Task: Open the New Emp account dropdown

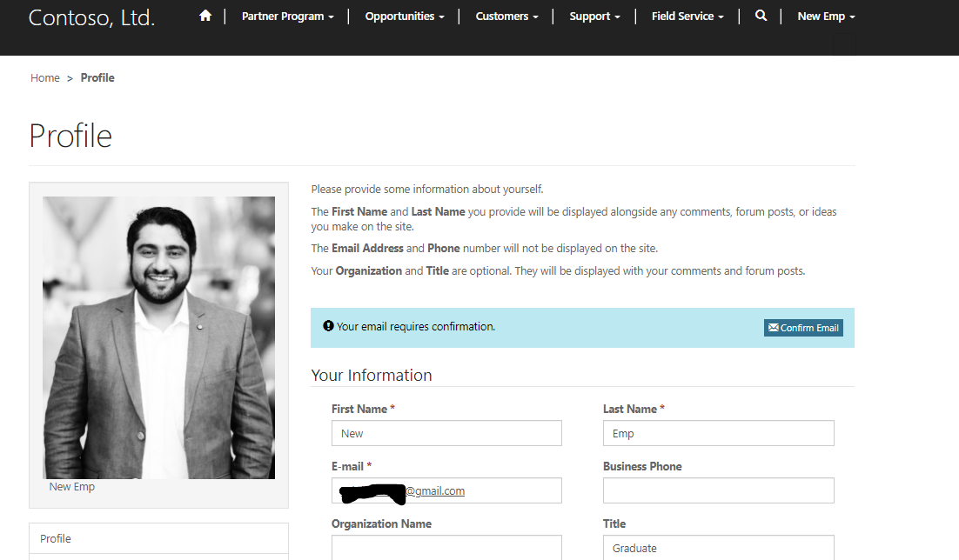Action: coord(825,16)
